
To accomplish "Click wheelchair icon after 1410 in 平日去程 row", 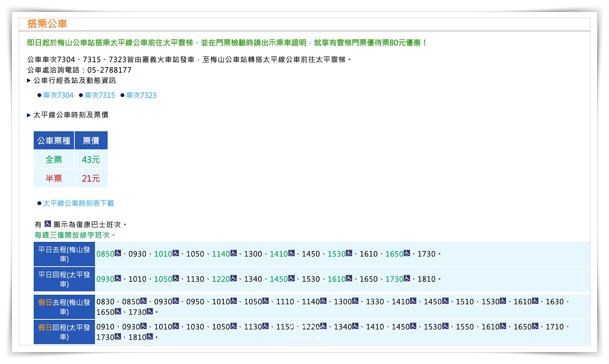I will click(x=291, y=253).
